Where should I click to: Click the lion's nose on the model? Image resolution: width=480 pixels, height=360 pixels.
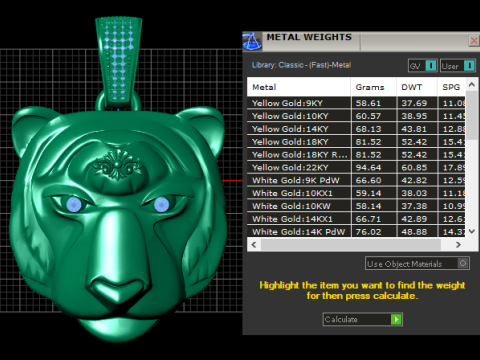click(117, 289)
